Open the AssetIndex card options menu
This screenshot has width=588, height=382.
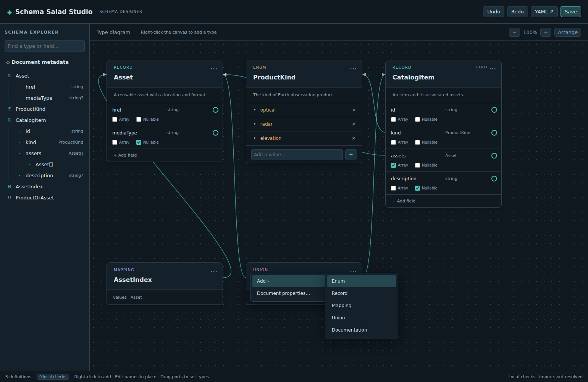coord(214,271)
